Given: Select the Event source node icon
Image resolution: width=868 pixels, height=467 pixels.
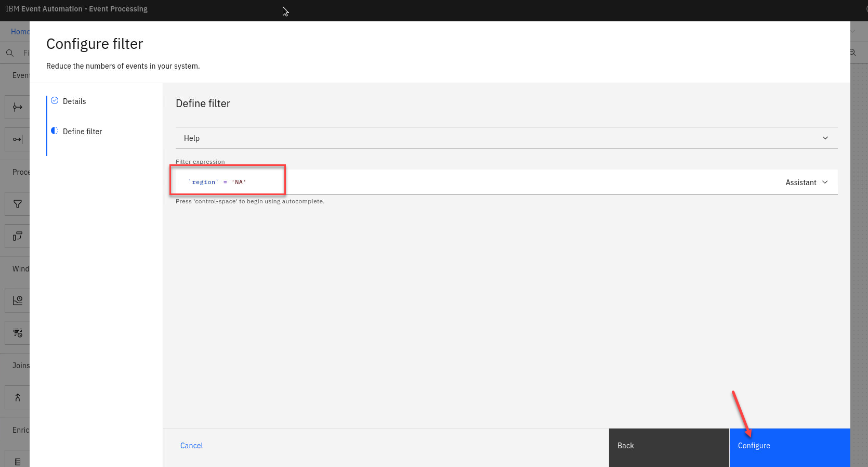Looking at the screenshot, I should coord(18,107).
